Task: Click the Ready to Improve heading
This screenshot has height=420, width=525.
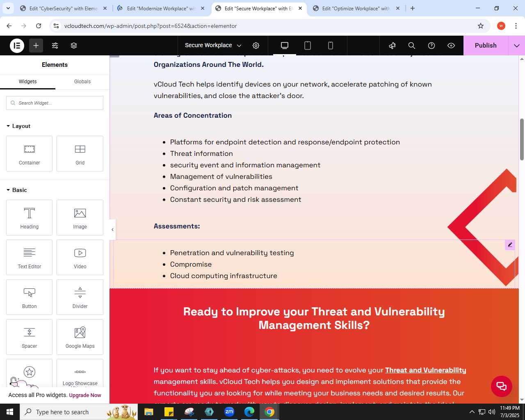Action: tap(314, 318)
